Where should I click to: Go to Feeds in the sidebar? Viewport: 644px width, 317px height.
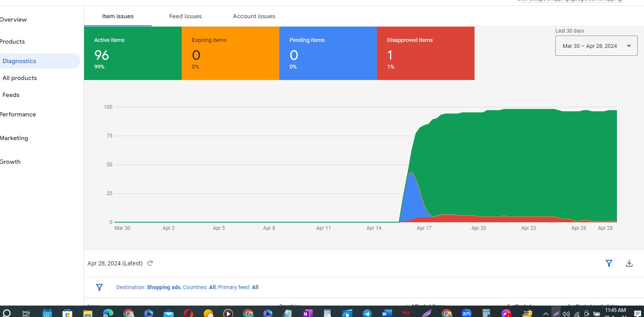click(x=11, y=95)
